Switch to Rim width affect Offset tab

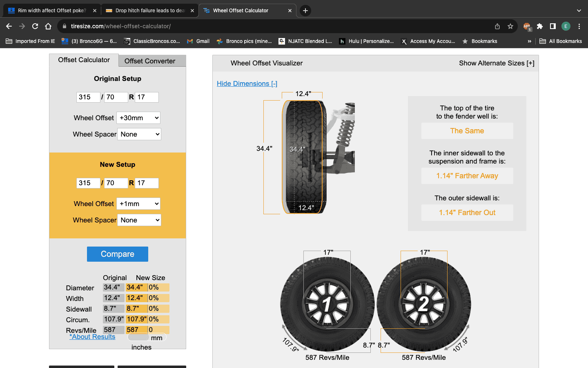point(51,11)
